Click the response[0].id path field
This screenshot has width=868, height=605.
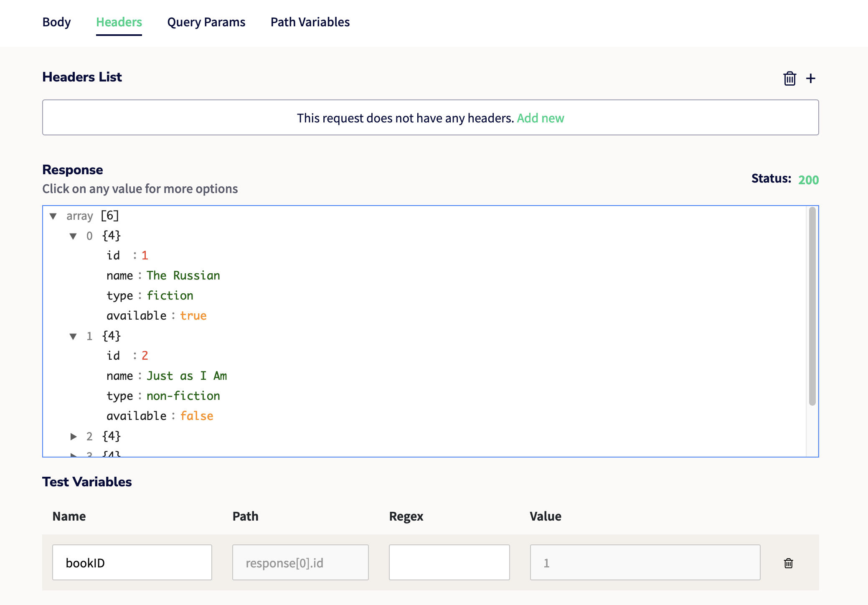[300, 562]
